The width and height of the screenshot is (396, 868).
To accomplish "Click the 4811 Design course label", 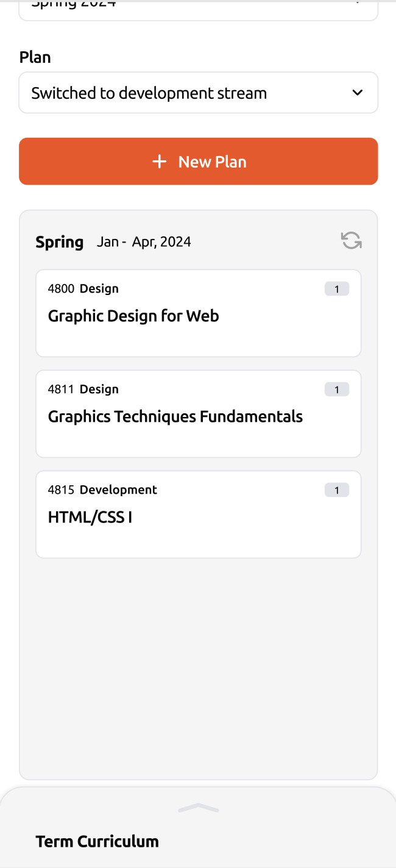I will click(83, 389).
